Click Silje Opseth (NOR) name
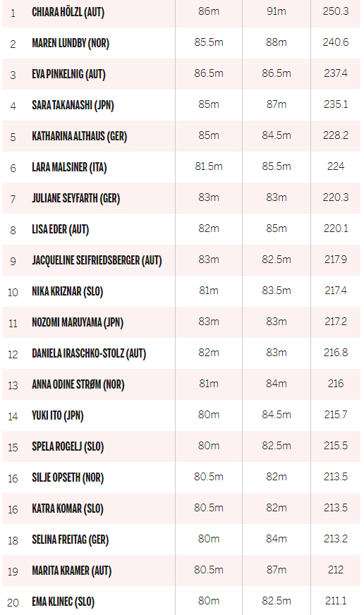 [68, 477]
